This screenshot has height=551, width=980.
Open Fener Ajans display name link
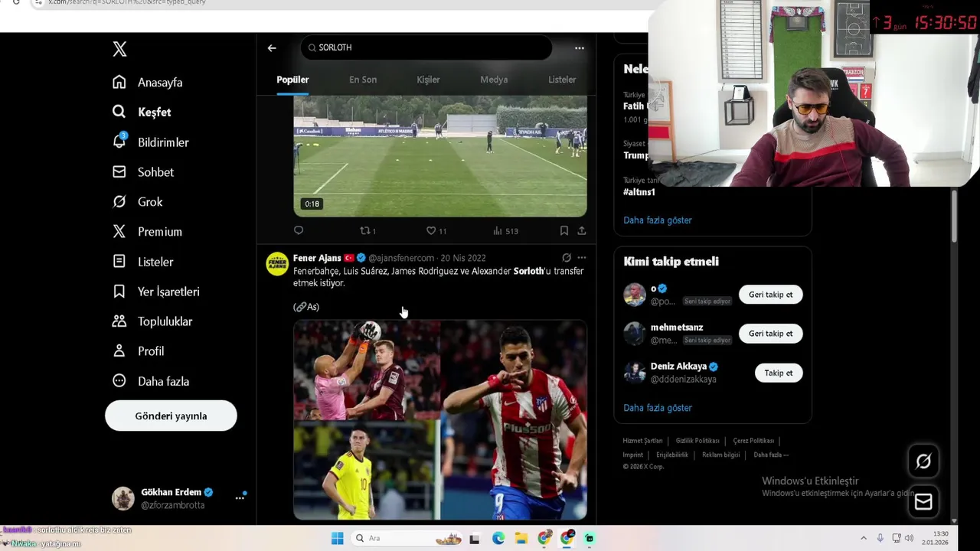tap(317, 258)
